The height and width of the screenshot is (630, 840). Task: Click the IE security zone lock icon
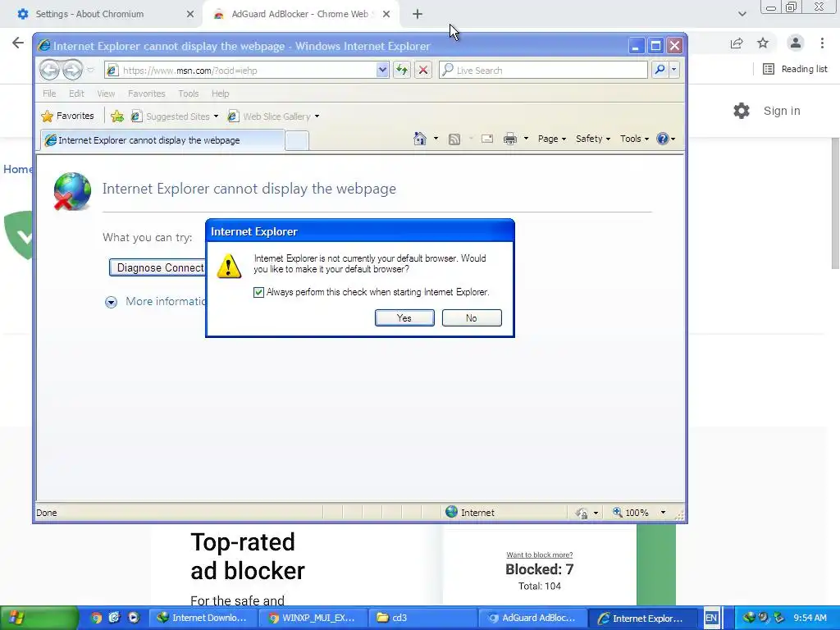(582, 513)
